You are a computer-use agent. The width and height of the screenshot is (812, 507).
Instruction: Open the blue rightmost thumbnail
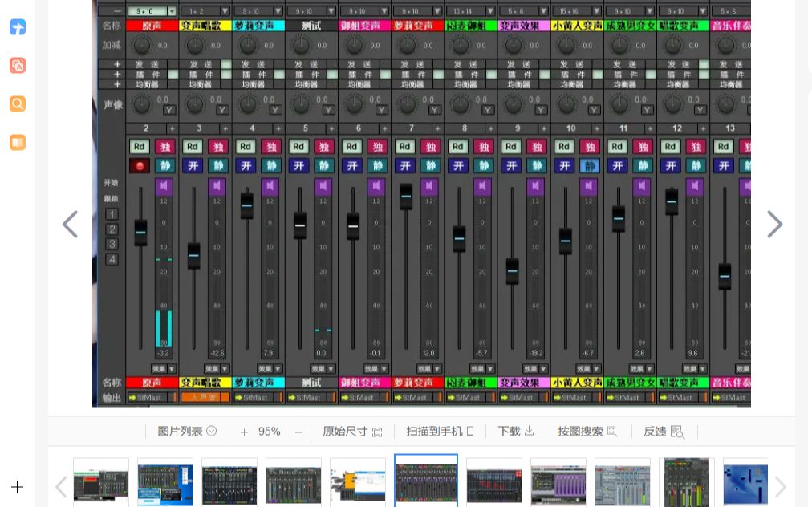tap(745, 482)
